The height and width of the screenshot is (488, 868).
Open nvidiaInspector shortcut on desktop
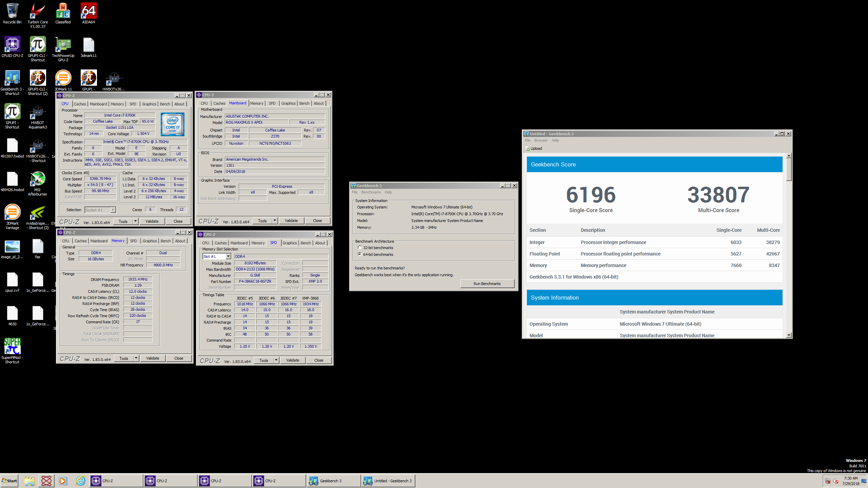(38, 217)
